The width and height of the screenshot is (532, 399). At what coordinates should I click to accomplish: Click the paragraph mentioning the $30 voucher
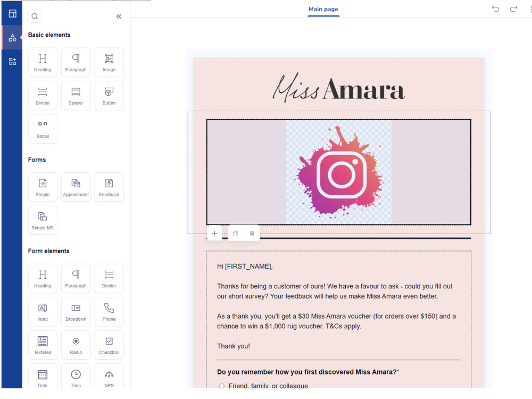[x=336, y=321]
